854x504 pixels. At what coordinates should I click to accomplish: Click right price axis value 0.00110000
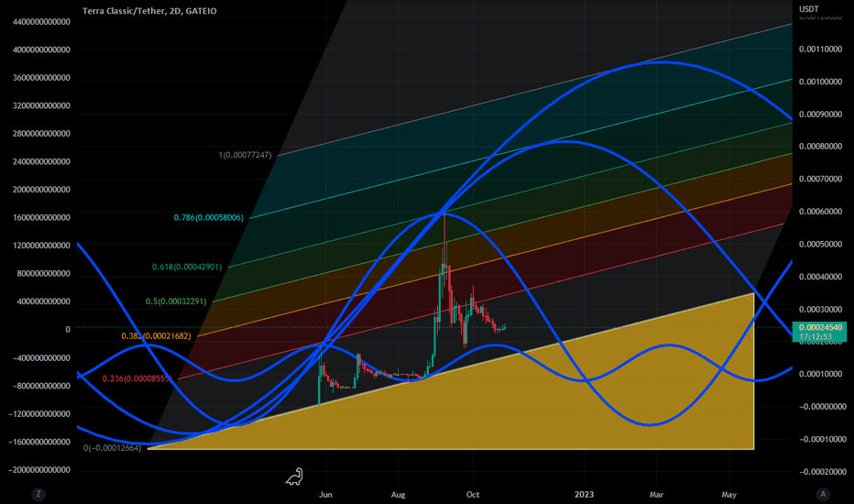coord(820,49)
